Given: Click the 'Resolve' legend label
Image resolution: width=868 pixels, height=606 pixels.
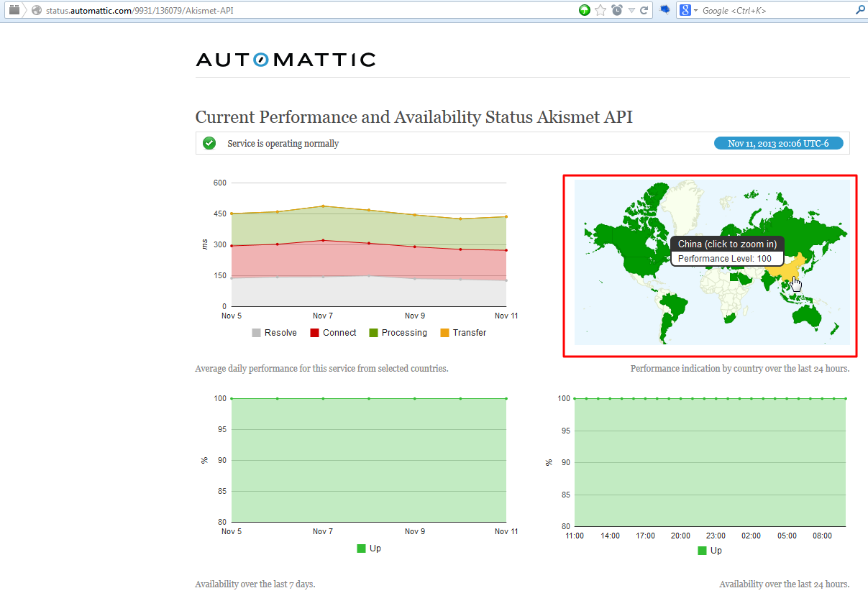Looking at the screenshot, I should (x=280, y=333).
